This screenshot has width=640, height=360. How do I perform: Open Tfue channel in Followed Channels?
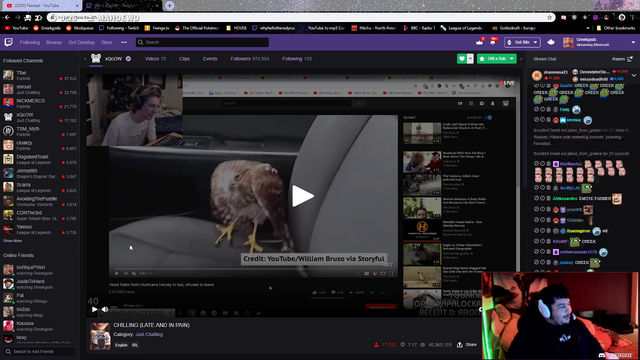tap(40, 75)
